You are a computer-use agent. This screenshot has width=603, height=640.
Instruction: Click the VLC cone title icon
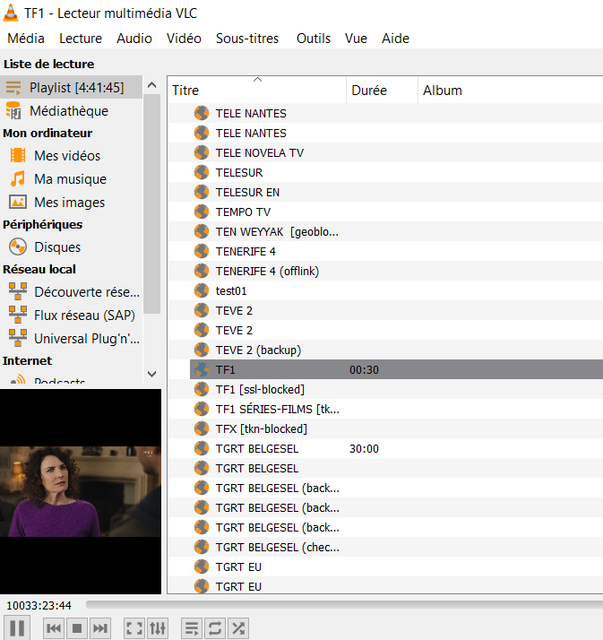click(x=11, y=12)
